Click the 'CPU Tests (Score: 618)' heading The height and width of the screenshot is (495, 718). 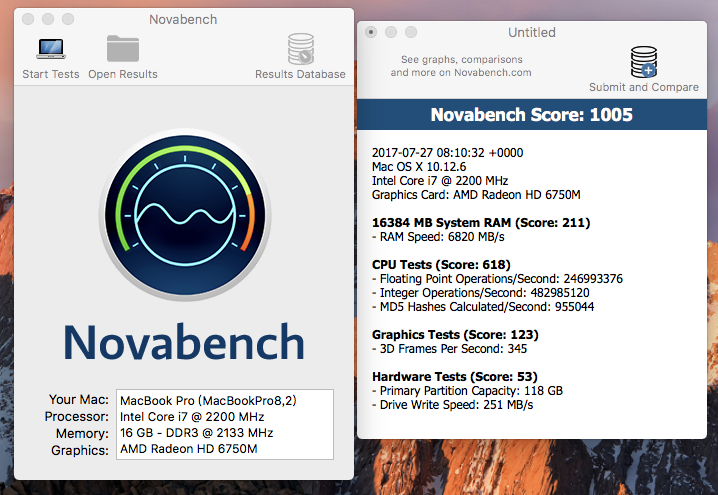pyautogui.click(x=441, y=265)
